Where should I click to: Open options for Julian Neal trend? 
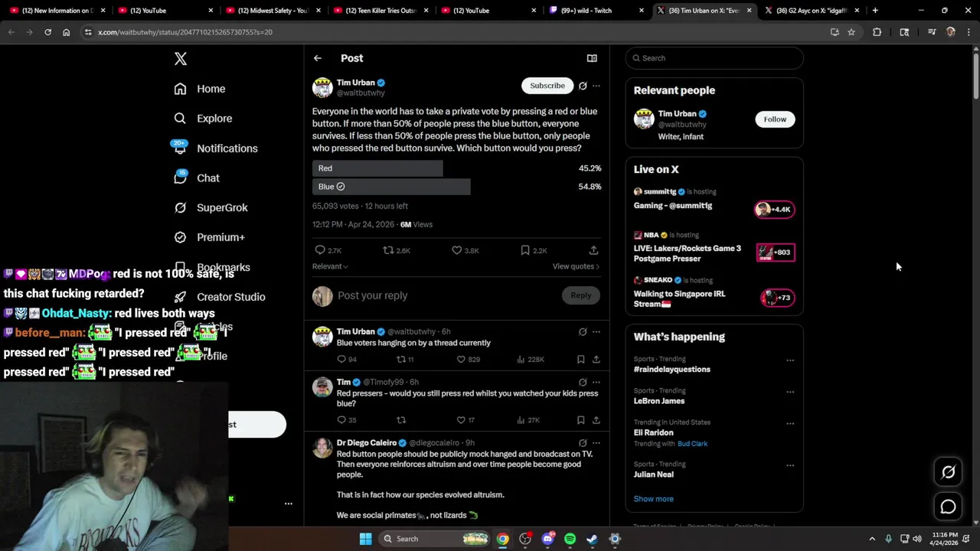[x=790, y=466]
